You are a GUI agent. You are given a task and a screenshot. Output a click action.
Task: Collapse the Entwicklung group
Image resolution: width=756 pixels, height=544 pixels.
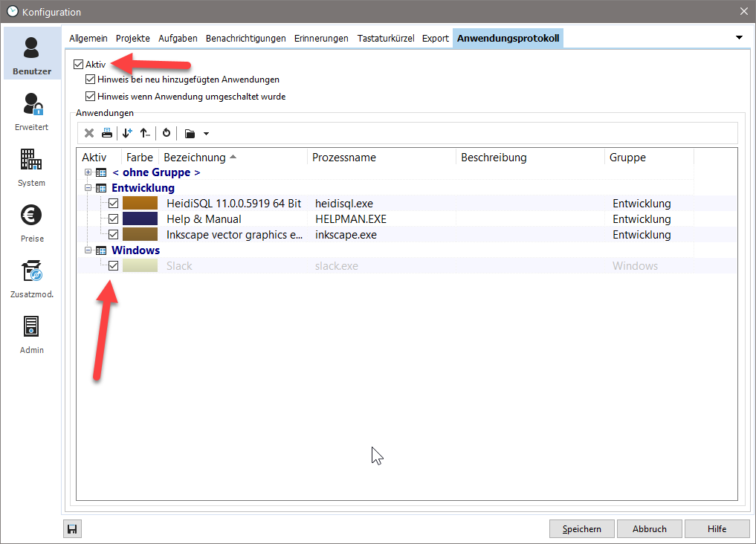(x=88, y=188)
